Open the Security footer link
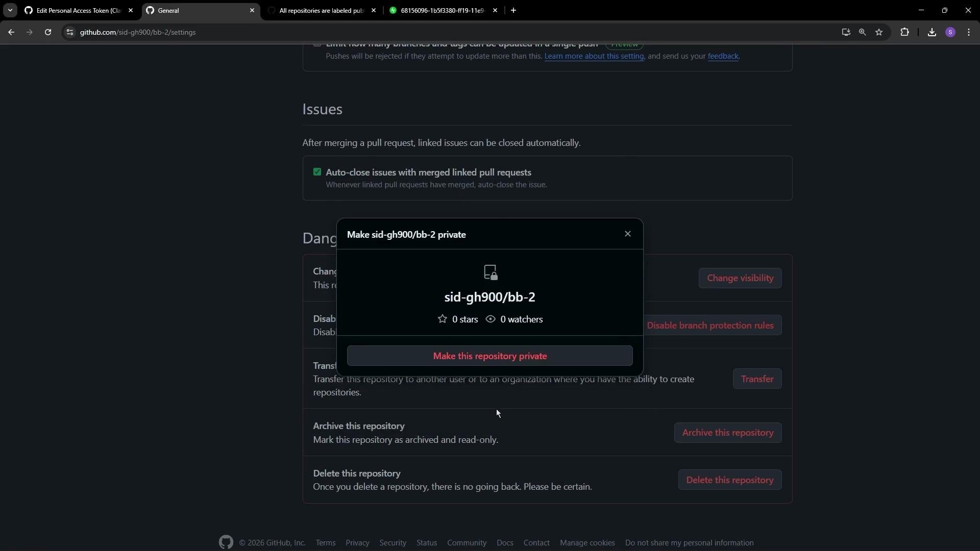This screenshot has height=551, width=980. pos(393,543)
